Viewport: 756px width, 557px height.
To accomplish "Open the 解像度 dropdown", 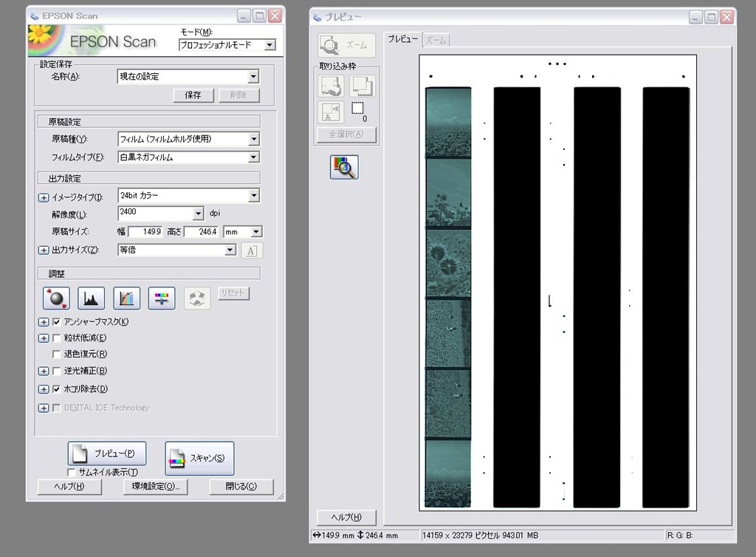I will pyautogui.click(x=197, y=213).
